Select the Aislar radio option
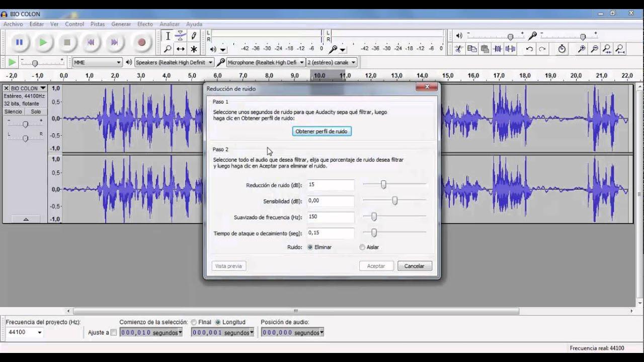The height and width of the screenshot is (362, 644). [362, 247]
